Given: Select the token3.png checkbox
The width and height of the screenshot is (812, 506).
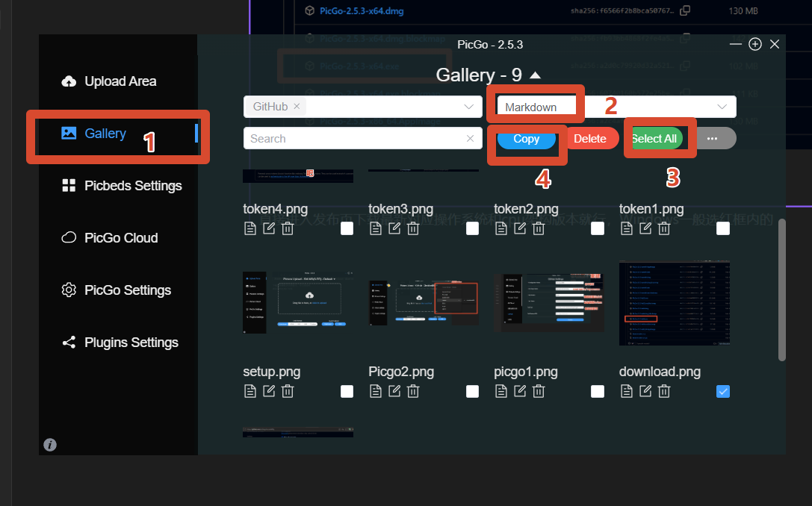Looking at the screenshot, I should point(472,228).
